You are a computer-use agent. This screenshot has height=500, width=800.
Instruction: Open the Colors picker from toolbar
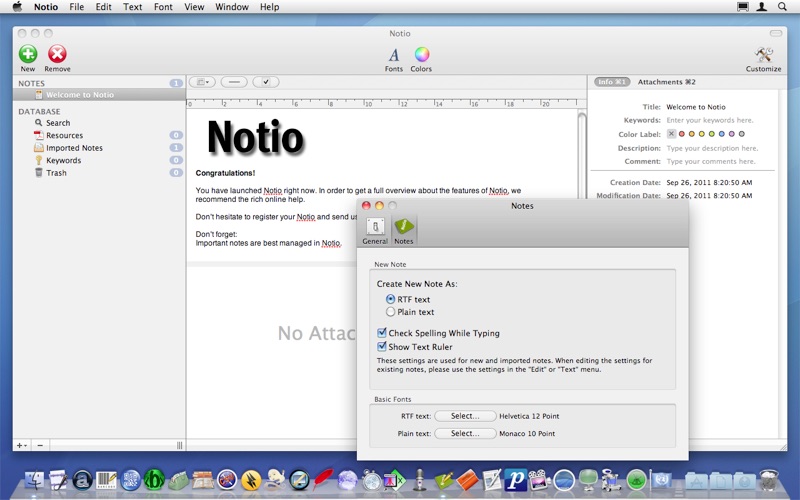tap(421, 54)
